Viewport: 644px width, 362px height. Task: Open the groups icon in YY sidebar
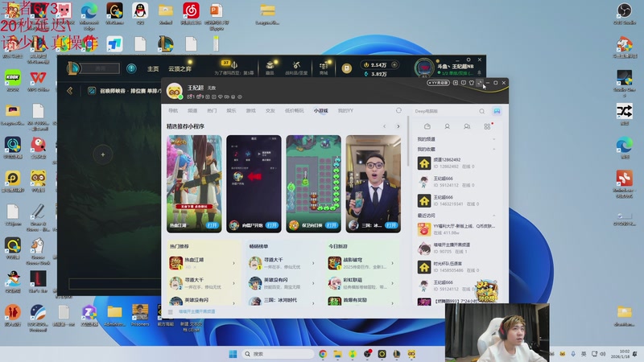coord(467,126)
